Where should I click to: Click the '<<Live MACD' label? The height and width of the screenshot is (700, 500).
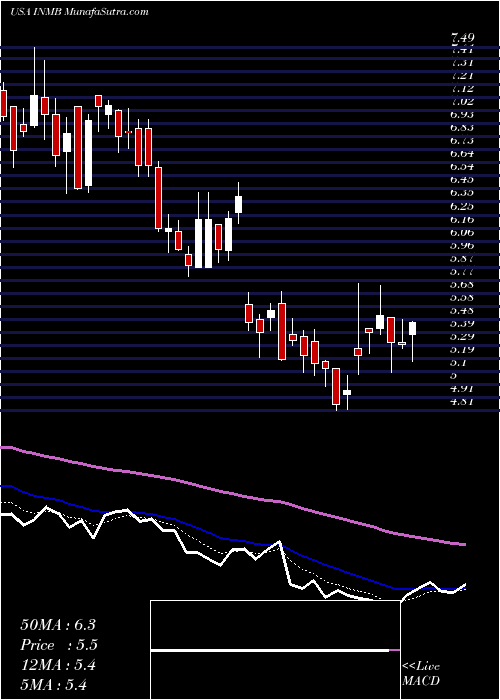coord(421,674)
